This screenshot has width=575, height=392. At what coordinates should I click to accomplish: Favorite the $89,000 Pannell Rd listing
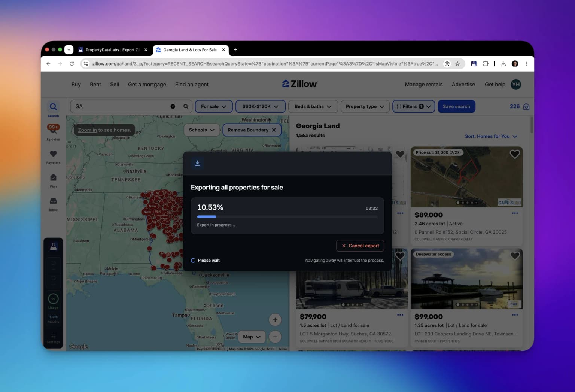click(x=515, y=154)
